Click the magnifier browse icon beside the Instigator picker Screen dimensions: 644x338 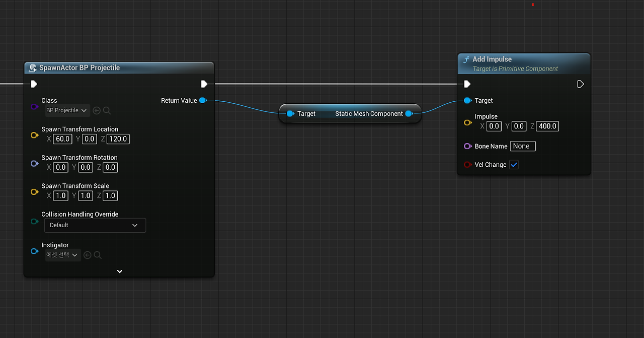click(x=98, y=255)
